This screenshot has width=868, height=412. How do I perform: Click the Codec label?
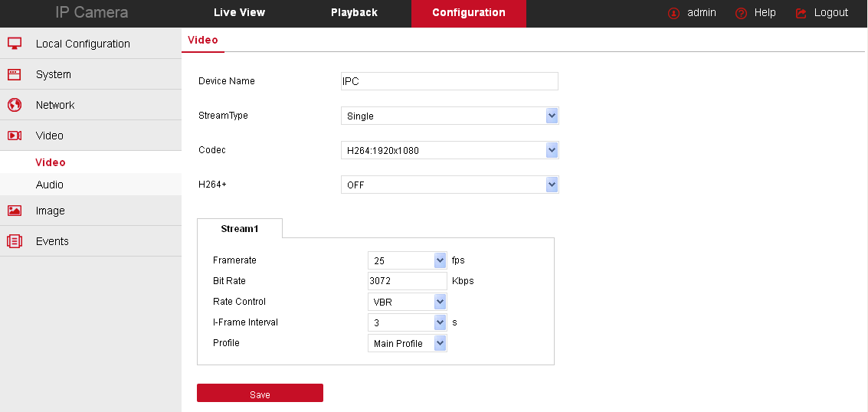[212, 150]
